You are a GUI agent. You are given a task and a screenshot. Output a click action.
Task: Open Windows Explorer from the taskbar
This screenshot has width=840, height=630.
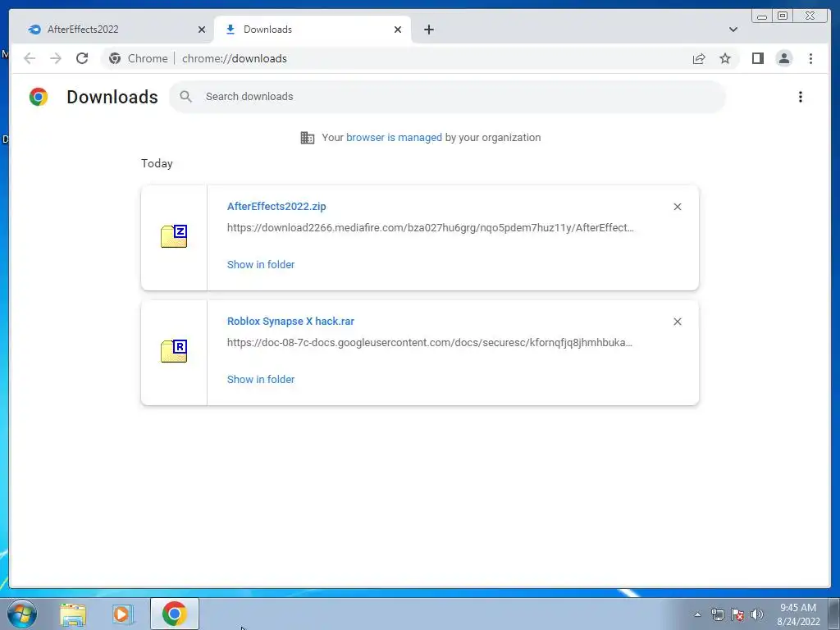click(x=73, y=614)
